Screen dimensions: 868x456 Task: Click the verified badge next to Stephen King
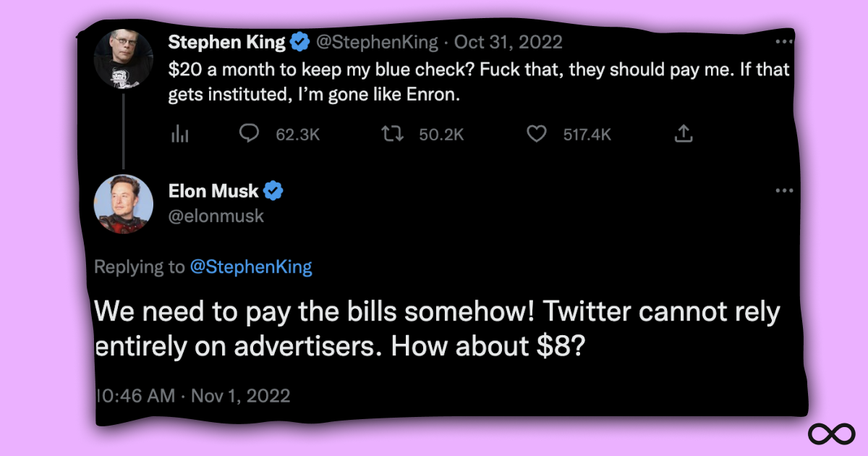(x=299, y=41)
